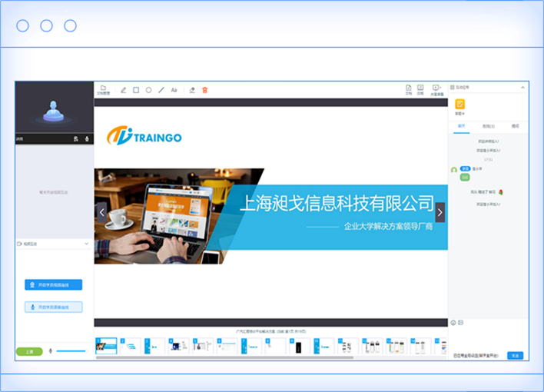Click the green chat message bubble
Viewport: 544px width, 392px height.
[x=465, y=178]
